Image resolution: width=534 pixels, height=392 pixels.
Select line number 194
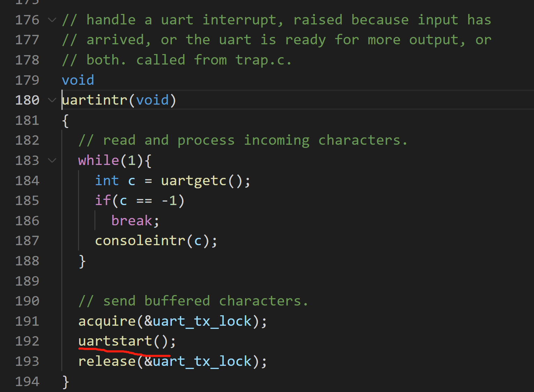pos(27,382)
